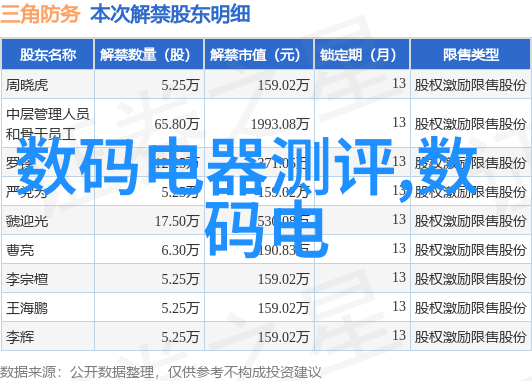Click the 三角防务 title text
This screenshot has height=381, width=532.
point(40,14)
